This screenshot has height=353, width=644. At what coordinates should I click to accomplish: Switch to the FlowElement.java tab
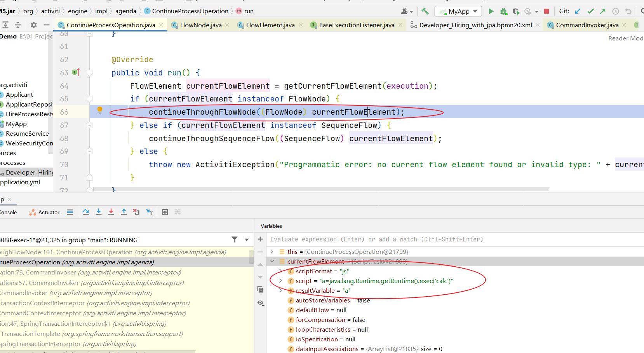[x=270, y=25]
